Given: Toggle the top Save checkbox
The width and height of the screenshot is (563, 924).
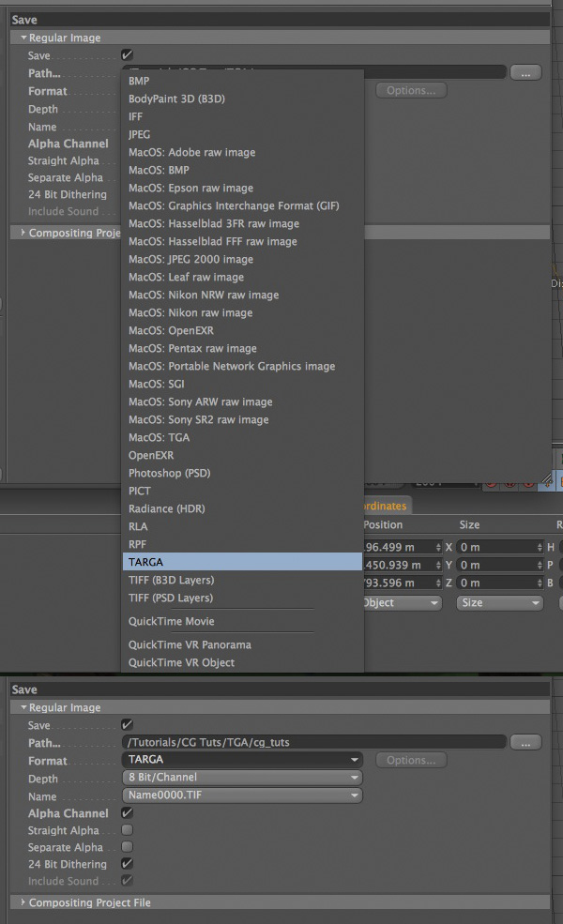Looking at the screenshot, I should click(127, 54).
